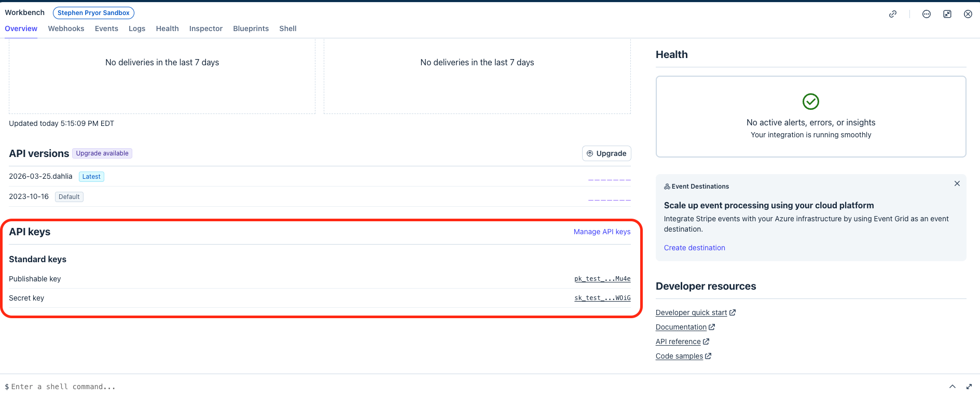This screenshot has height=399, width=980.
Task: Open the more options ellipsis icon
Action: pyautogui.click(x=927, y=14)
